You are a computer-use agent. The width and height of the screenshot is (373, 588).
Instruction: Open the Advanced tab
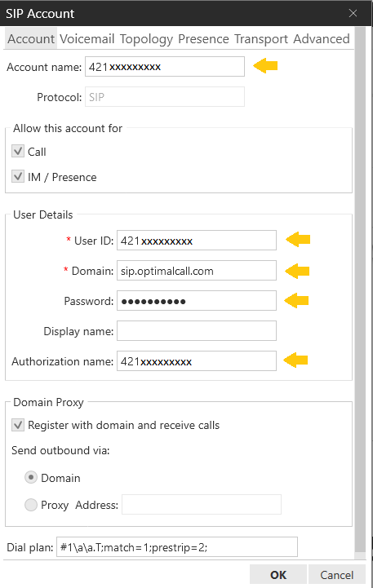pos(322,38)
